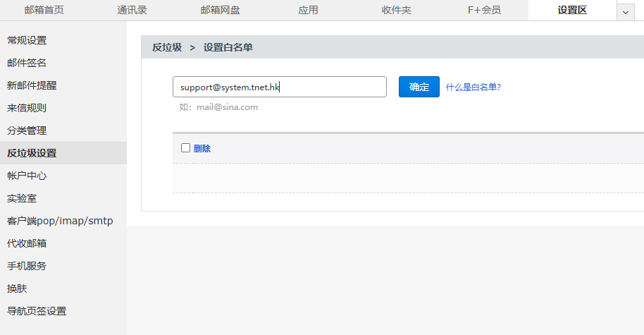Click the 删除 link

click(202, 148)
